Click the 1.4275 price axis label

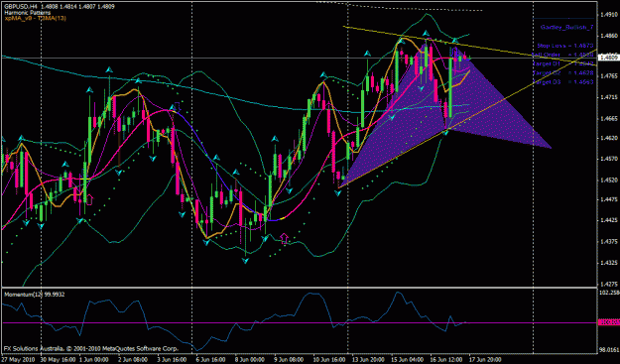pos(608,284)
